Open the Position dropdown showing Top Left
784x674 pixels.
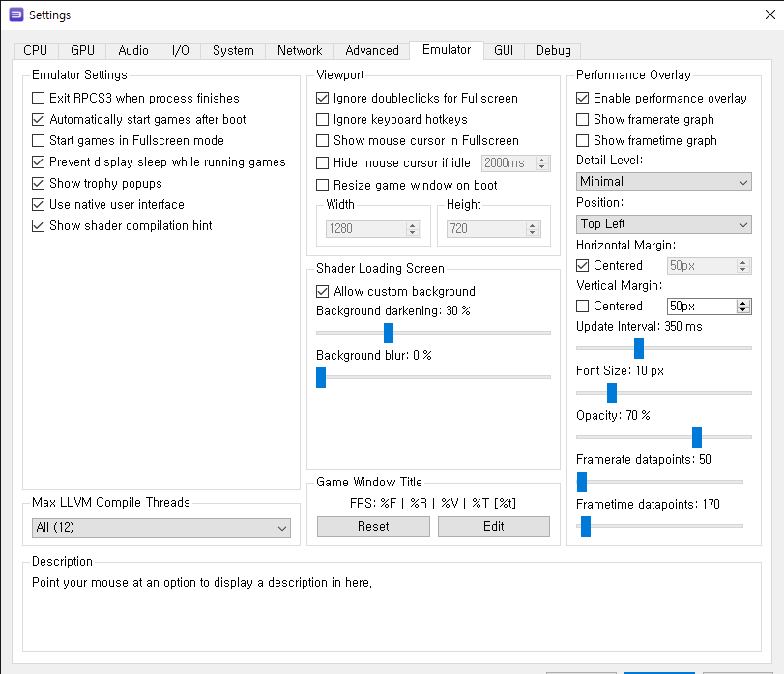pos(663,224)
